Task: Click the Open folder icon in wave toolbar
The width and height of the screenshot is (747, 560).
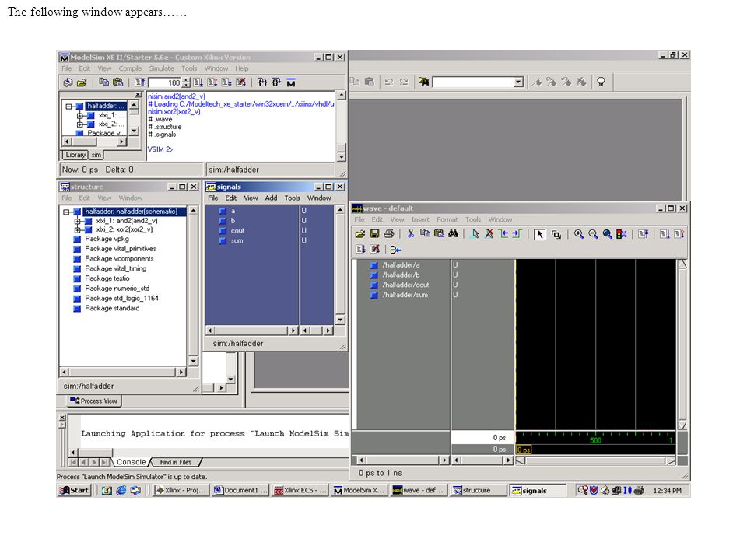Action: [x=360, y=234]
